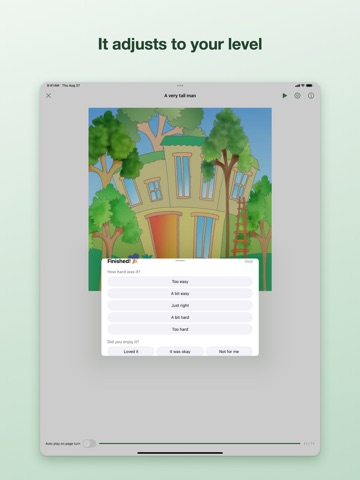Choose 'Too hard' rating

180,329
